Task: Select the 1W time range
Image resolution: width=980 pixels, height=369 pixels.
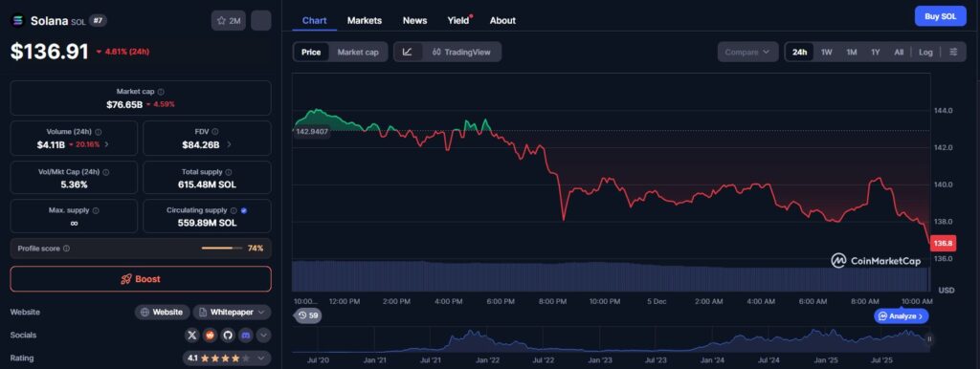Action: coord(826,52)
